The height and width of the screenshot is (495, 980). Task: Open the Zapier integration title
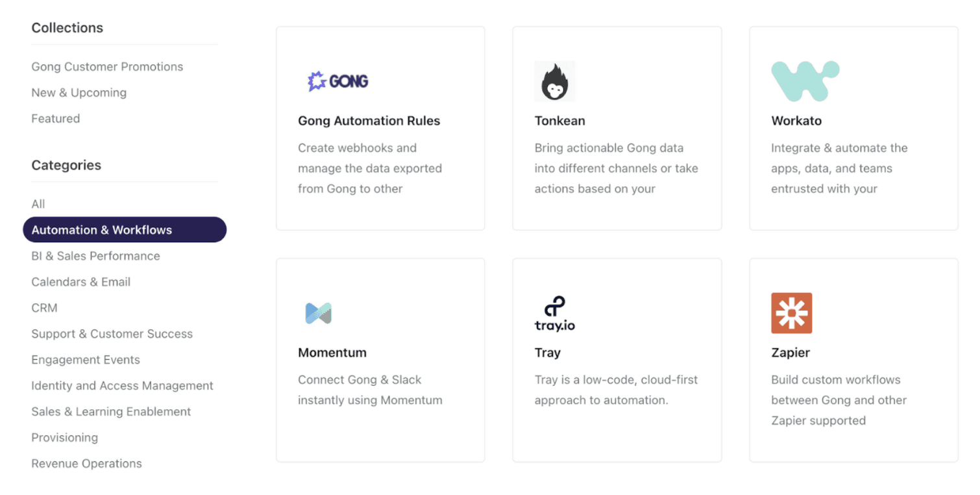(x=790, y=353)
